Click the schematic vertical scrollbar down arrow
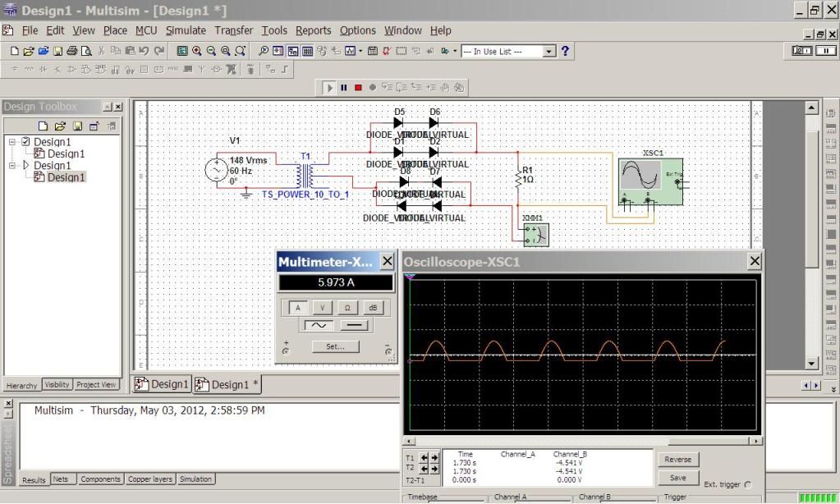This screenshot has width=840, height=504. tap(811, 363)
